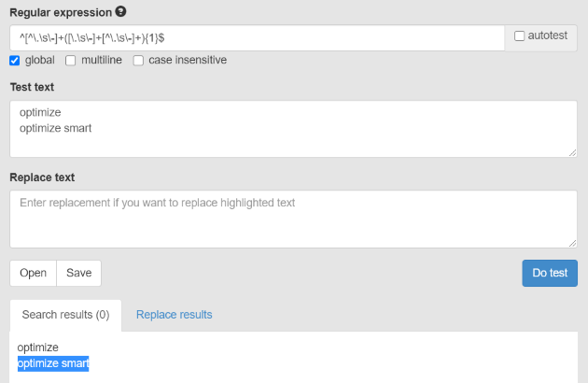
Task: Uncheck the global option
Action: [x=15, y=61]
